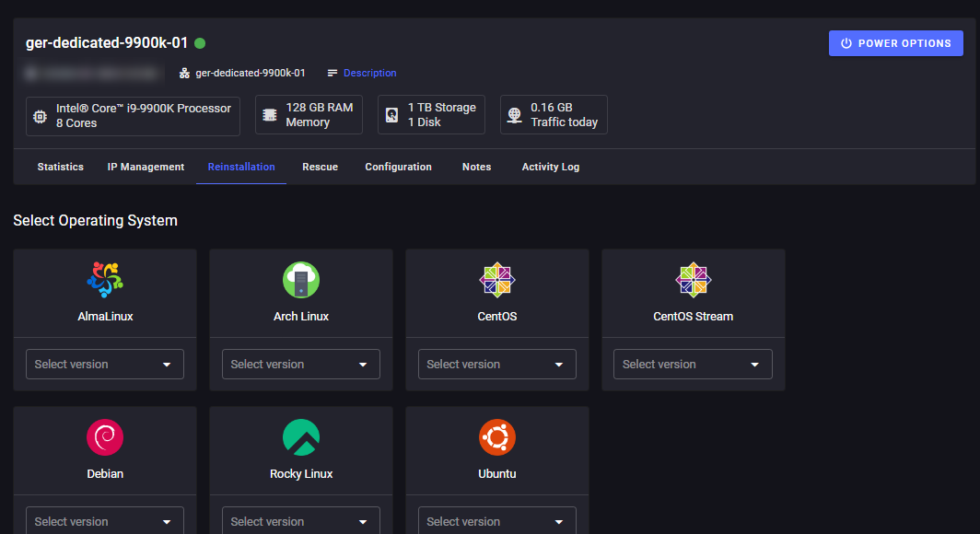Expand the Rocky Linux version dropdown
The image size is (980, 534).
pyautogui.click(x=300, y=521)
